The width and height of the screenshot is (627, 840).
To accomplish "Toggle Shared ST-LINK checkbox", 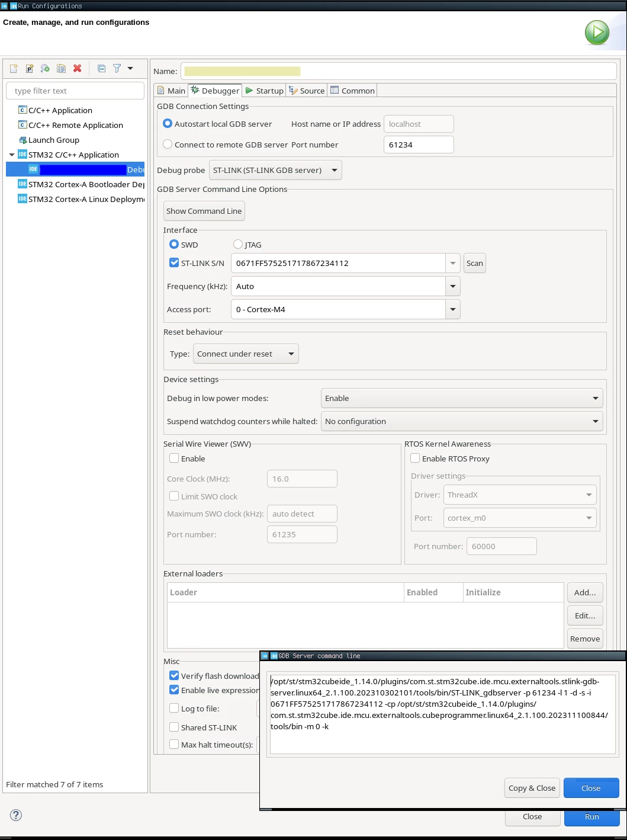I will click(174, 727).
